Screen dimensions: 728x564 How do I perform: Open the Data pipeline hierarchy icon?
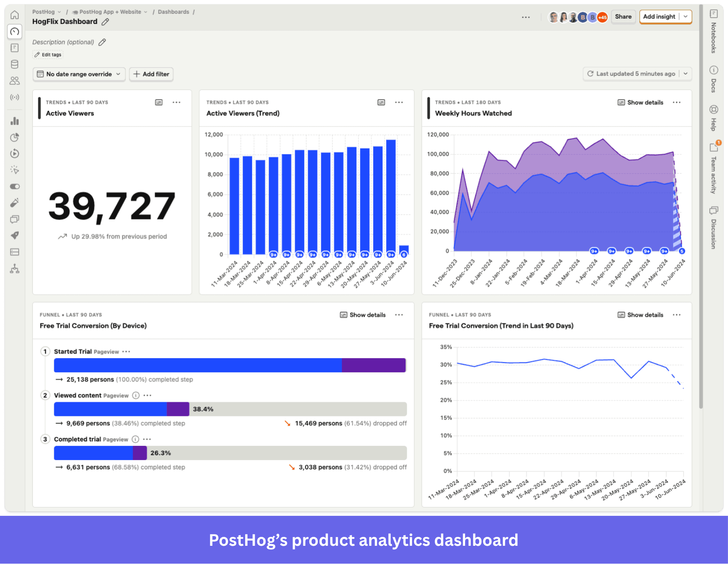[15, 269]
